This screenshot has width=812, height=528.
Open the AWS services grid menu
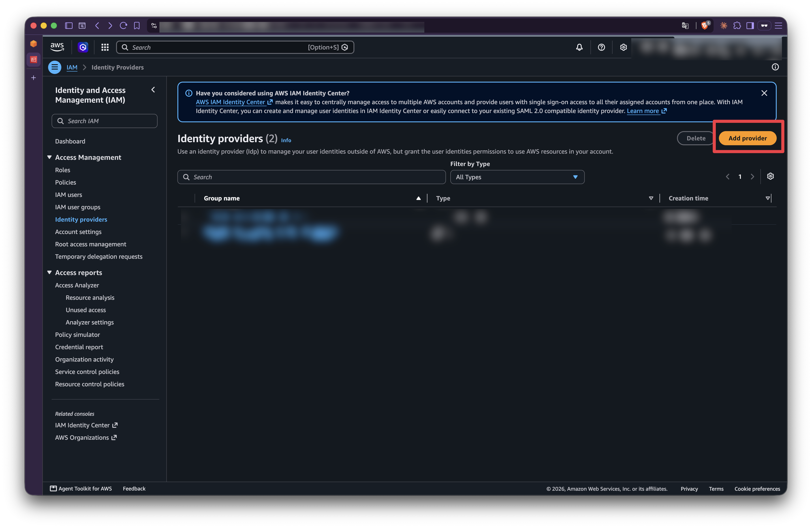(105, 47)
